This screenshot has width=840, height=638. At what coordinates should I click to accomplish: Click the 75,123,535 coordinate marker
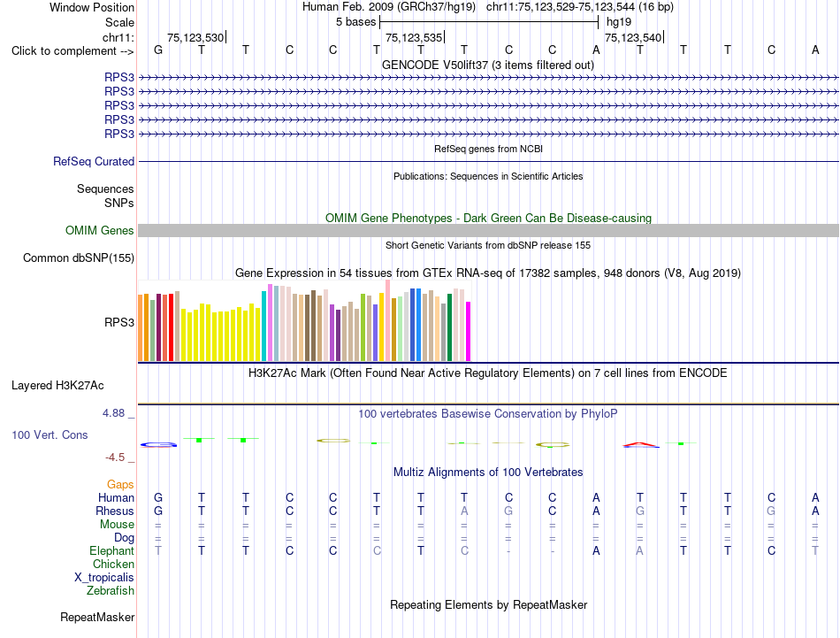point(414,37)
